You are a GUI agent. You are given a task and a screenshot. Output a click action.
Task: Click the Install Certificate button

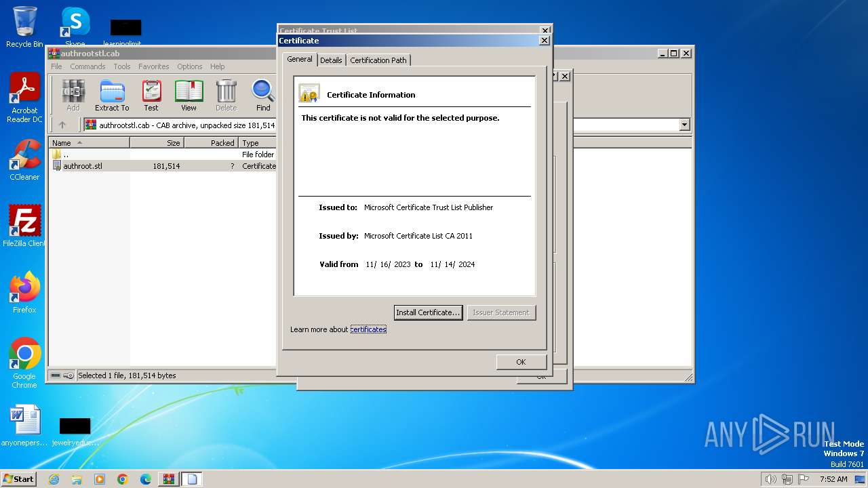click(428, 312)
